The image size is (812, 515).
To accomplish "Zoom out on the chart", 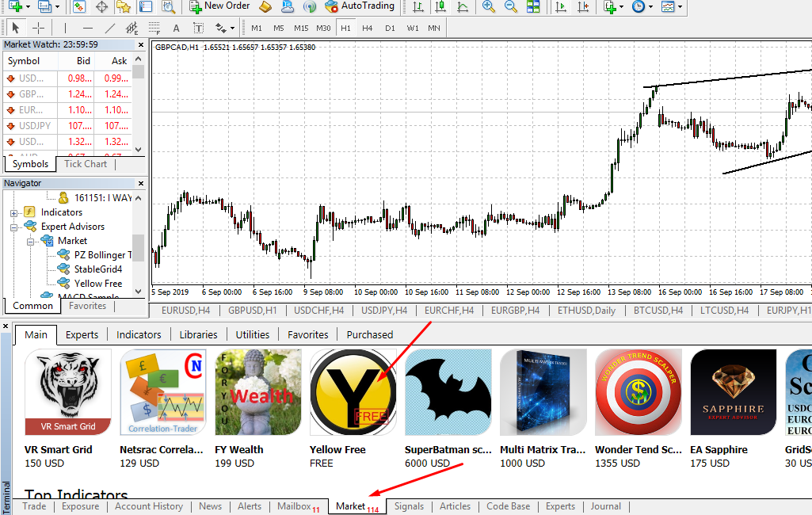I will [511, 6].
